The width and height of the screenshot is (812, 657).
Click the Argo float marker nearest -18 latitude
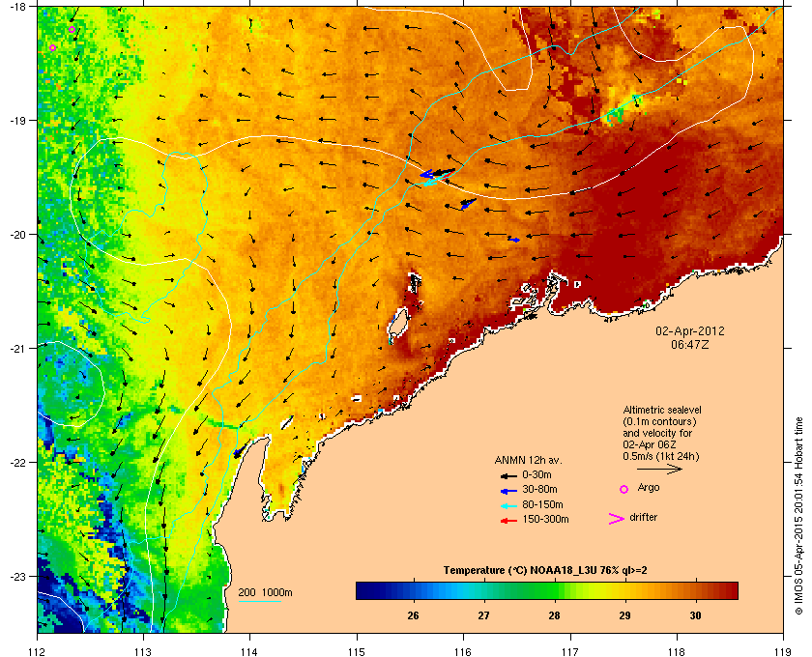click(72, 30)
